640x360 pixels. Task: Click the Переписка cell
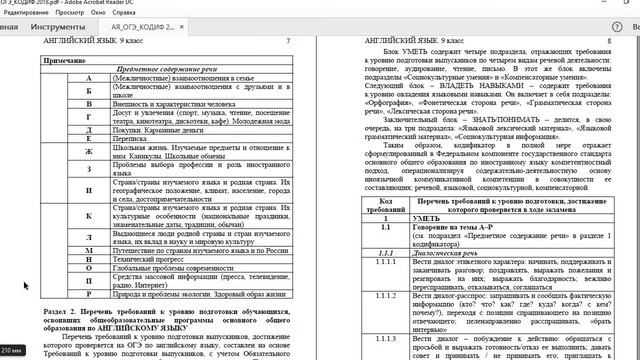point(202,138)
